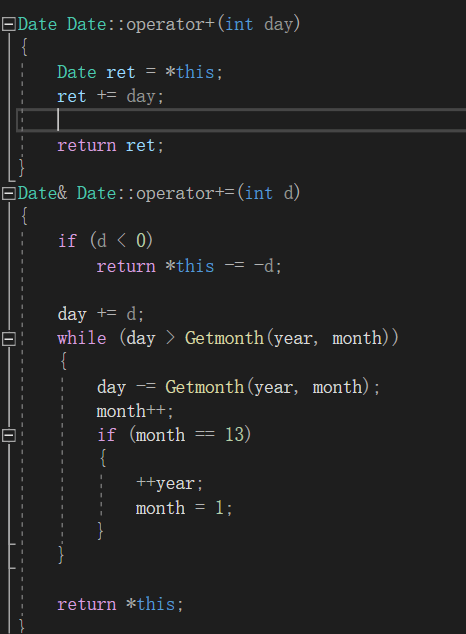466x634 pixels.
Task: Collapse the Date::operator+= function block
Action: click(8, 193)
